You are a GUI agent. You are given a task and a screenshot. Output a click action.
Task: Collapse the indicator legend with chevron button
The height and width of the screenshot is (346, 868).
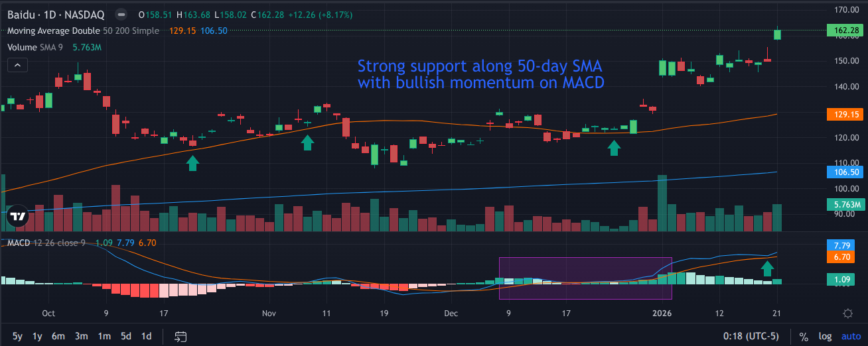click(17, 65)
